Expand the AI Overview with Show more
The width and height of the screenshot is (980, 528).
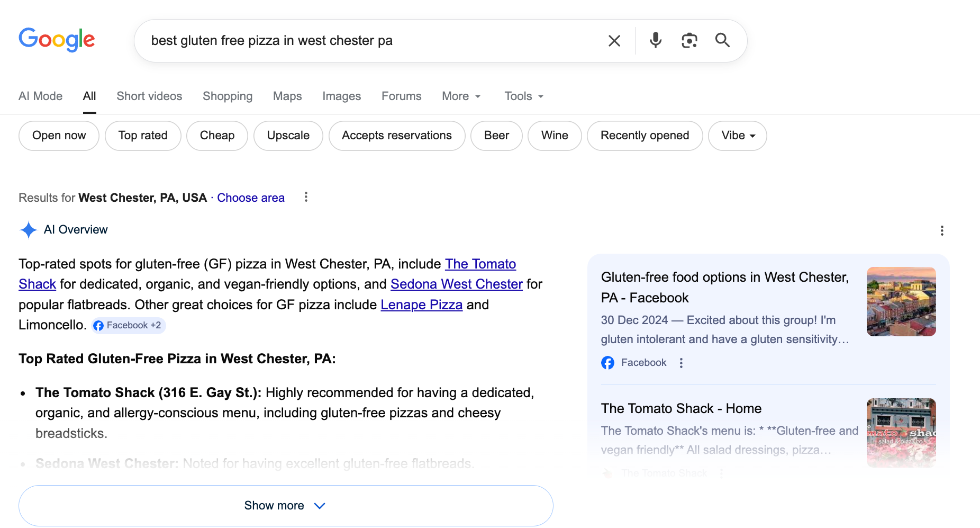tap(286, 505)
